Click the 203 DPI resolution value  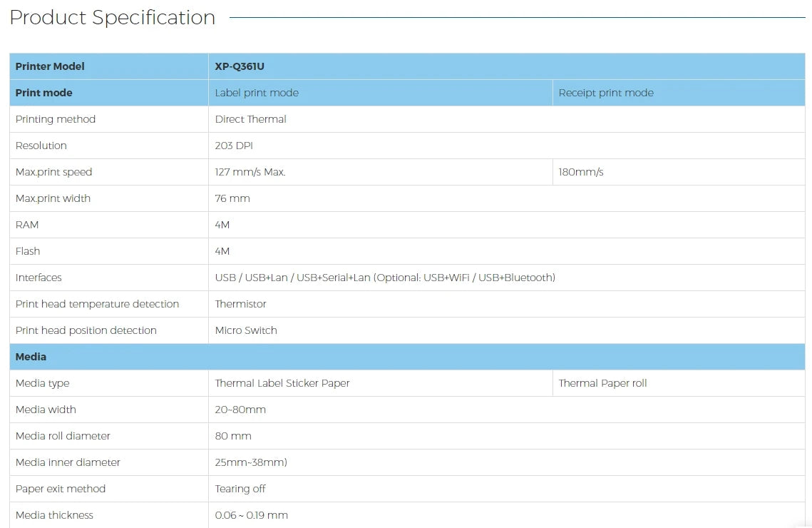coord(234,146)
